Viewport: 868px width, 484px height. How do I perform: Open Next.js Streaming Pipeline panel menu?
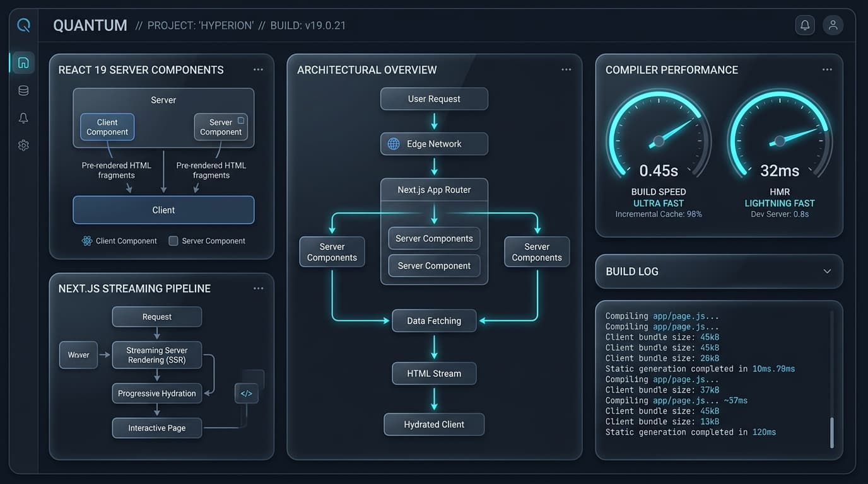258,288
